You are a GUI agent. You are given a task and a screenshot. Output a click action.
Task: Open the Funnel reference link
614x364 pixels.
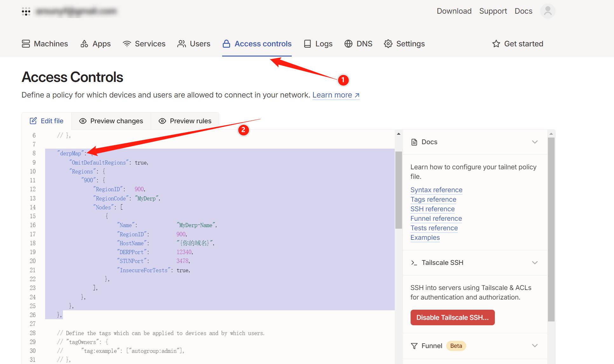click(x=436, y=219)
